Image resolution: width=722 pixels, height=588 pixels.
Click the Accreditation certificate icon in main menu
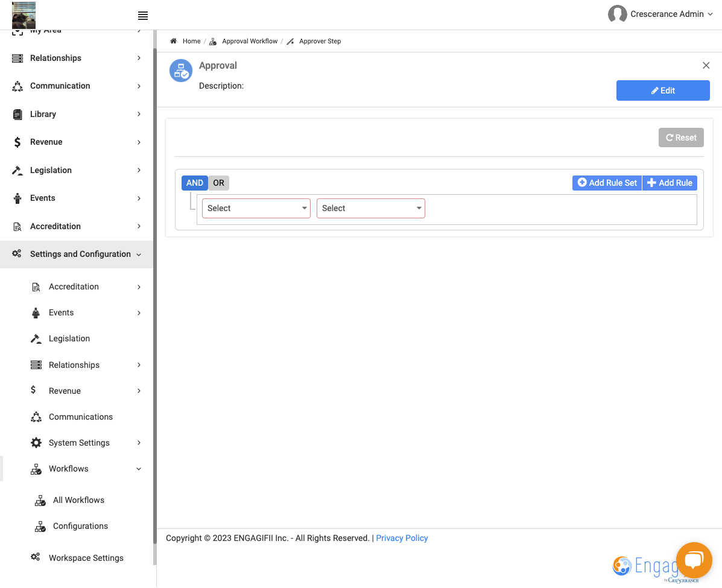(x=17, y=227)
